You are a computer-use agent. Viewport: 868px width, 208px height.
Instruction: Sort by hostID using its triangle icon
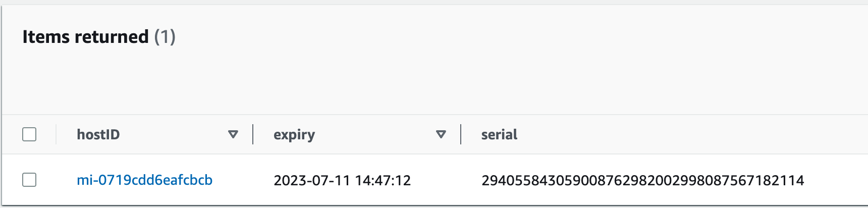tap(233, 134)
